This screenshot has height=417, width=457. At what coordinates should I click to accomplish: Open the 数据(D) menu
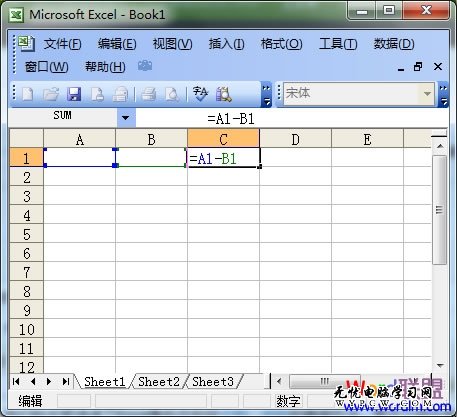tap(394, 44)
